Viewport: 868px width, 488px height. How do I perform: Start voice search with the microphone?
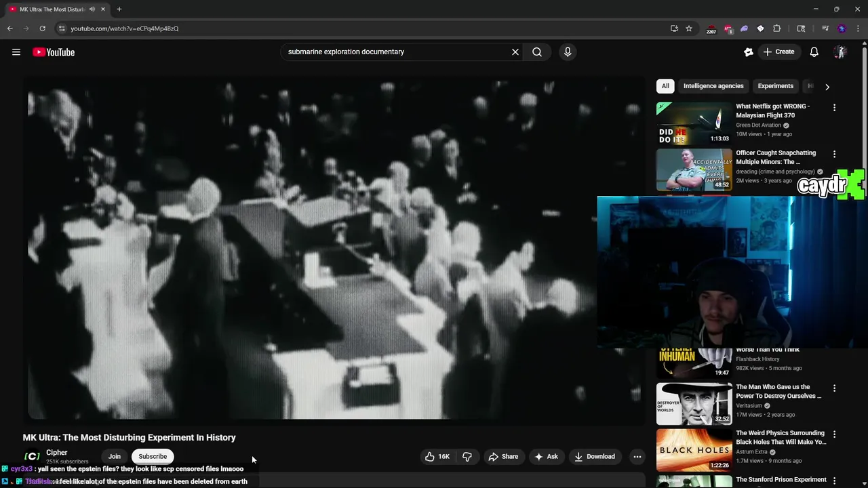coord(568,52)
